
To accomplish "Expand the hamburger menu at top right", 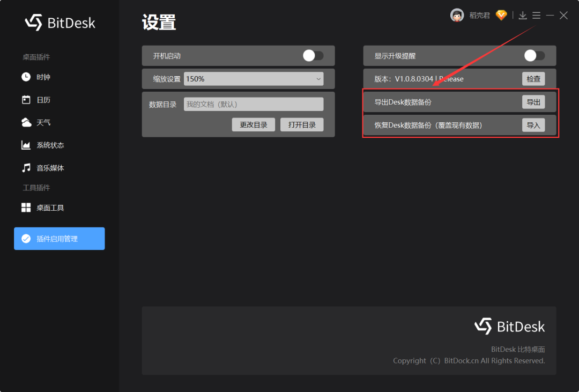I will 536,15.
